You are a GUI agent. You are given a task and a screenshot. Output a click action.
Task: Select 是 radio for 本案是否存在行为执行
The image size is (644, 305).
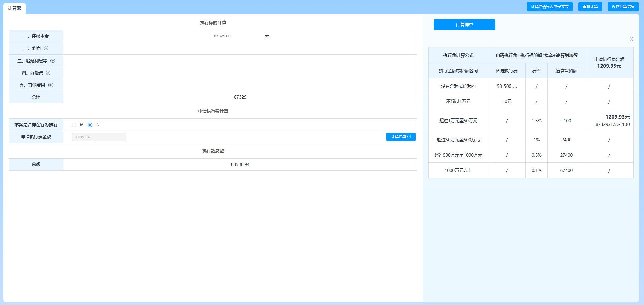[74, 125]
